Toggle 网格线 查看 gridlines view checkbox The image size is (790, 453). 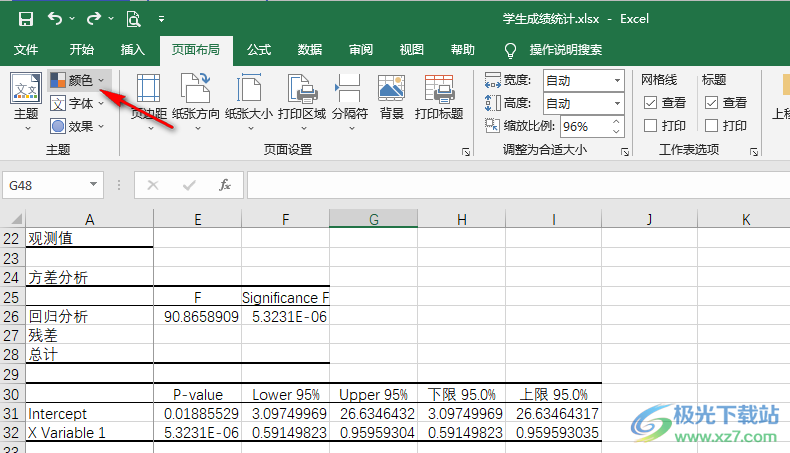pyautogui.click(x=650, y=103)
